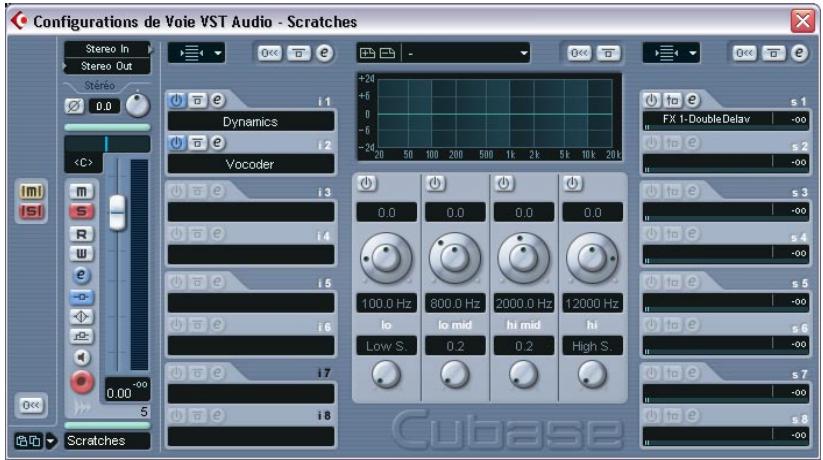Store EQ preset with plus icon

367,53
